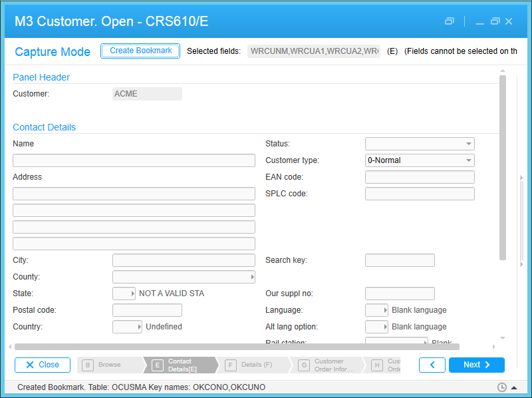Click the Create Bookmark button
532x398 pixels.
point(140,51)
